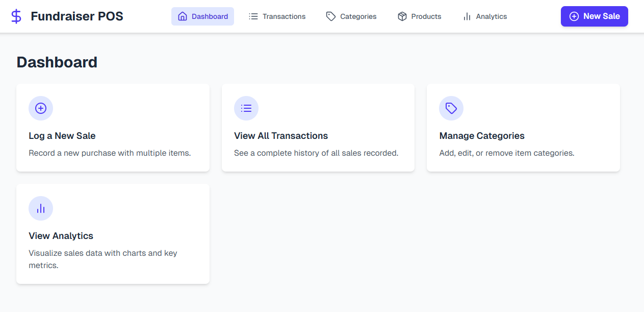The image size is (644, 312).
Task: Click the chart icon on the View Analytics card
Action: 41,208
